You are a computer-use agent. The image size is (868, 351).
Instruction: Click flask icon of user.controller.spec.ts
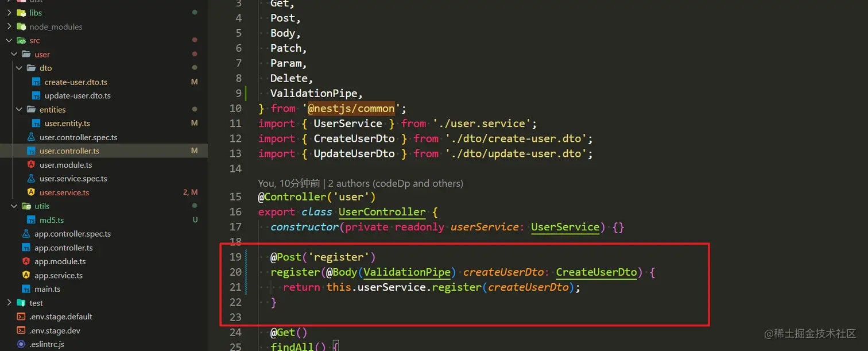click(31, 137)
